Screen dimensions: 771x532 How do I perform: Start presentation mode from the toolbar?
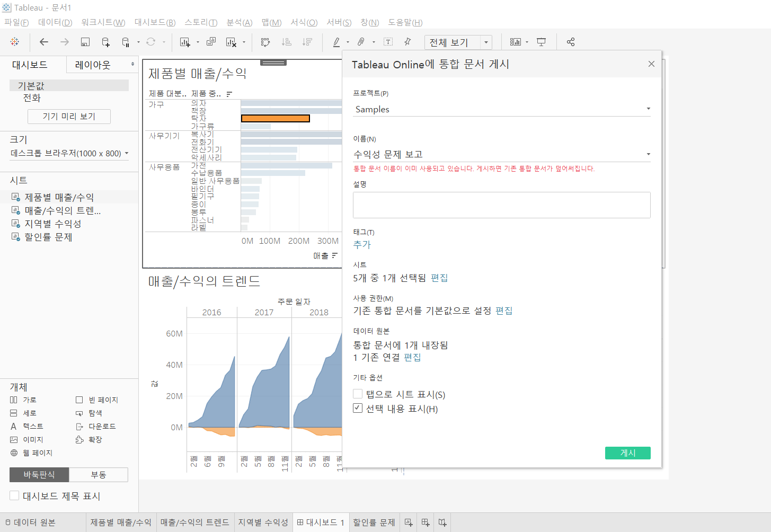(x=541, y=42)
